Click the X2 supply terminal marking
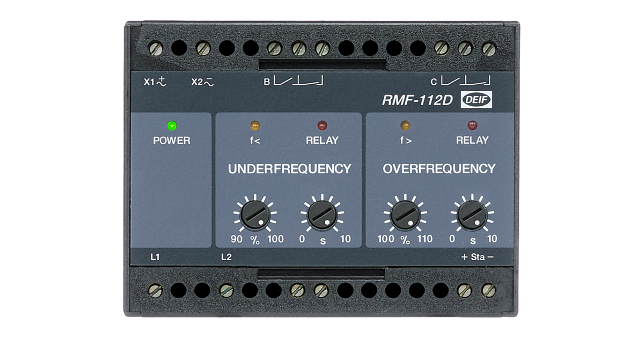Viewport: 644px width, 338px height. [202, 82]
